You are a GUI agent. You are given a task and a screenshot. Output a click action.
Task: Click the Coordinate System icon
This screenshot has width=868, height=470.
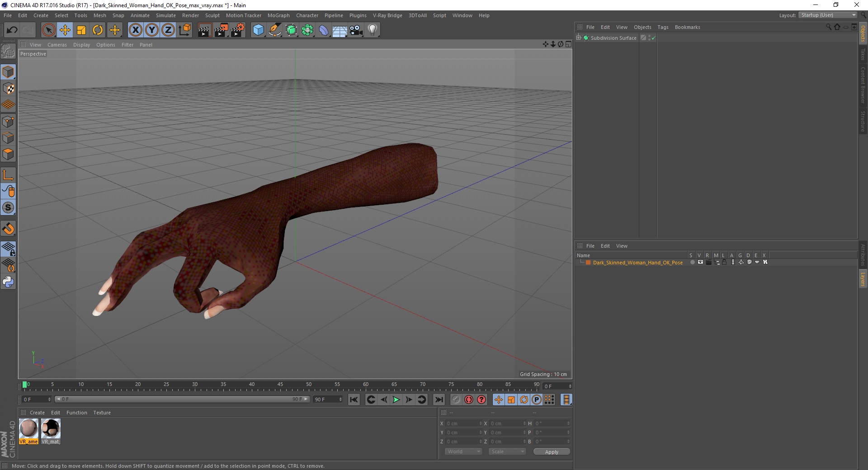pos(184,30)
